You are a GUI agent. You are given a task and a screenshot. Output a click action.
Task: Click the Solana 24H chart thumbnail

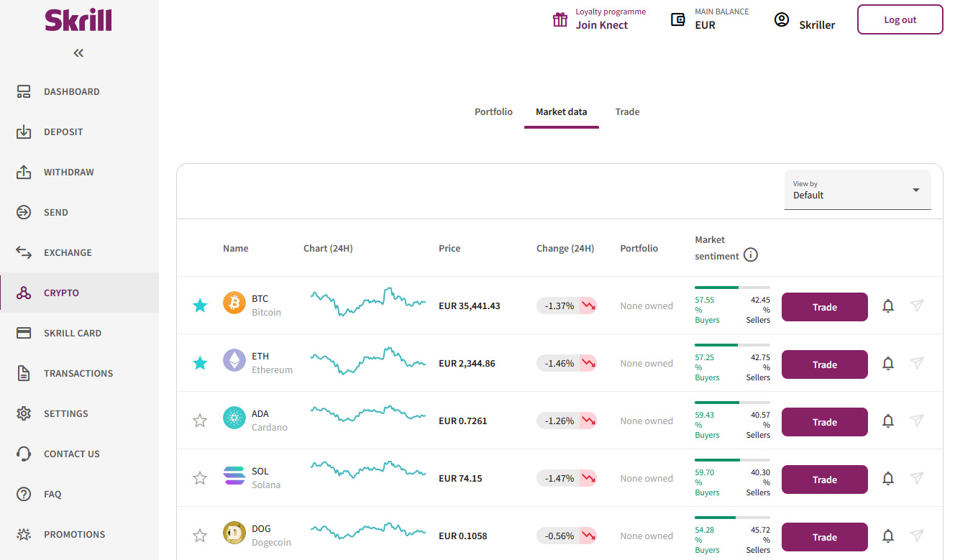368,469
